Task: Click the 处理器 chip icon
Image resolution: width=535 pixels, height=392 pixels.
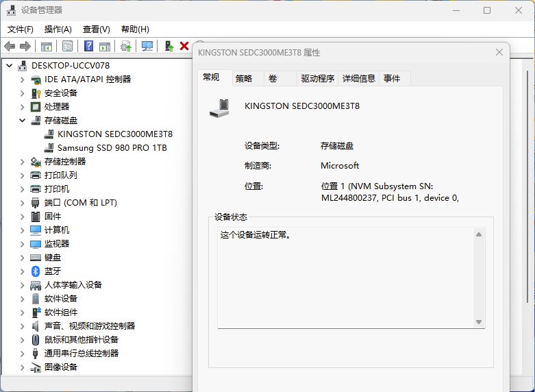Action: pos(36,107)
